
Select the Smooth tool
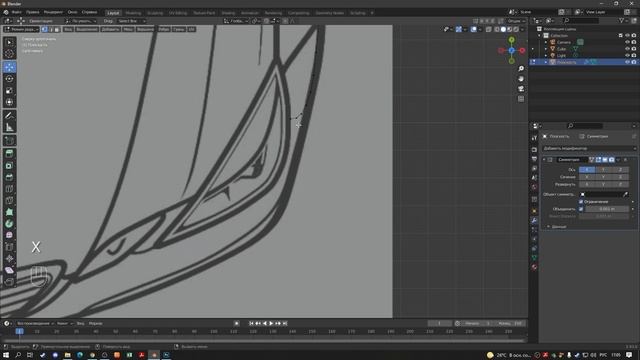[x=9, y=235]
